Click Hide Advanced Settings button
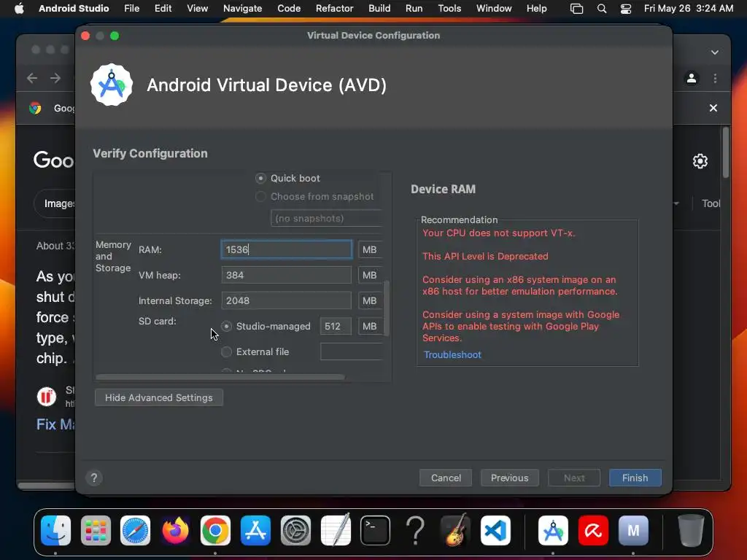The height and width of the screenshot is (560, 747). (158, 397)
